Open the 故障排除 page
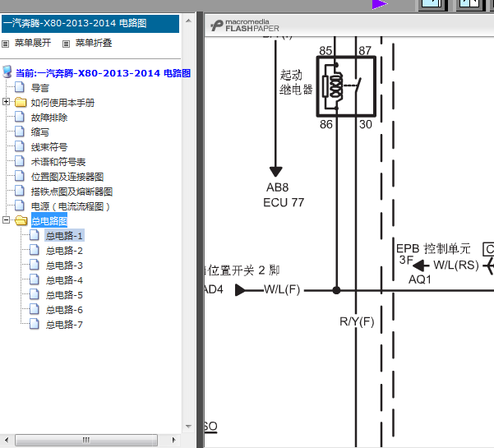Viewport: 494px width, 448px height. coord(48,118)
